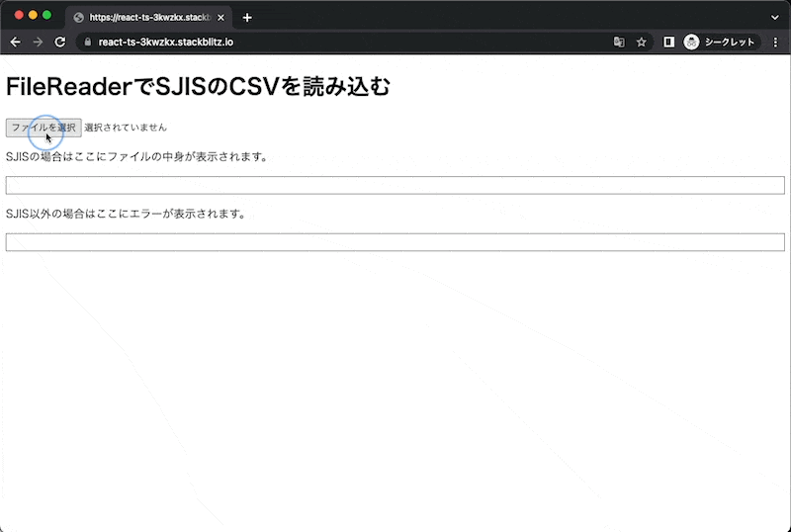Bookmark this page with star icon
Screen dimensions: 791x532
(641, 43)
